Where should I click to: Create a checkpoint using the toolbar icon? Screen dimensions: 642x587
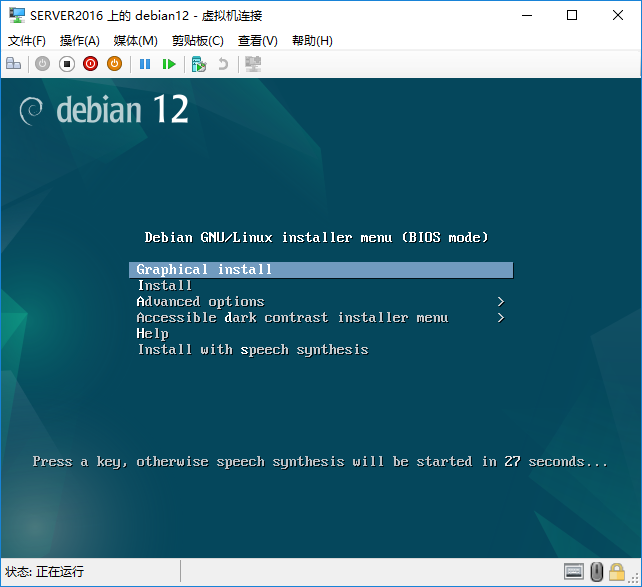pos(199,64)
